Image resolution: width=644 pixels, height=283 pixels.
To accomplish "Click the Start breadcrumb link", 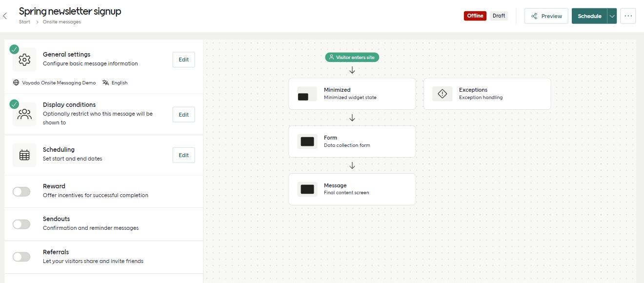I will point(24,22).
